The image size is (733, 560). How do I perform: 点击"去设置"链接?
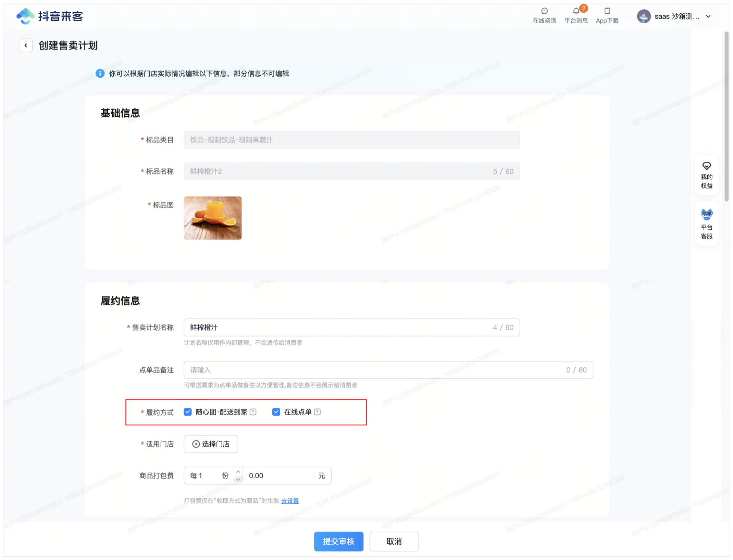(289, 500)
